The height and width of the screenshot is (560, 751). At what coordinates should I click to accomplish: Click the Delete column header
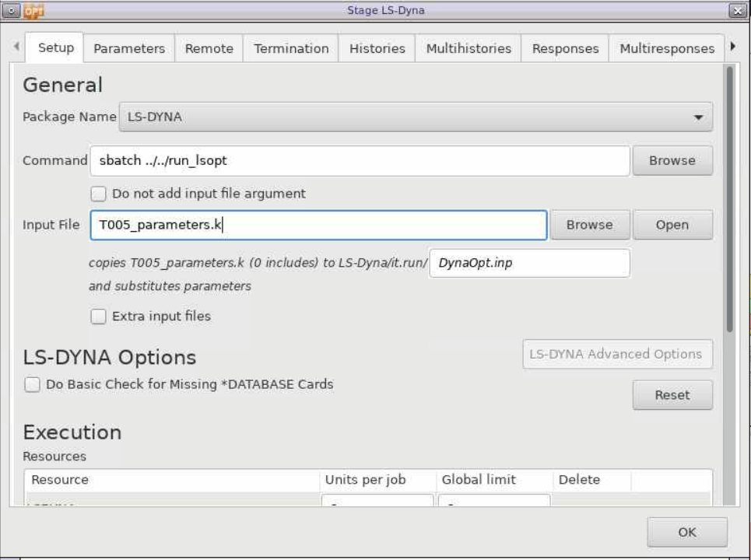click(592, 480)
